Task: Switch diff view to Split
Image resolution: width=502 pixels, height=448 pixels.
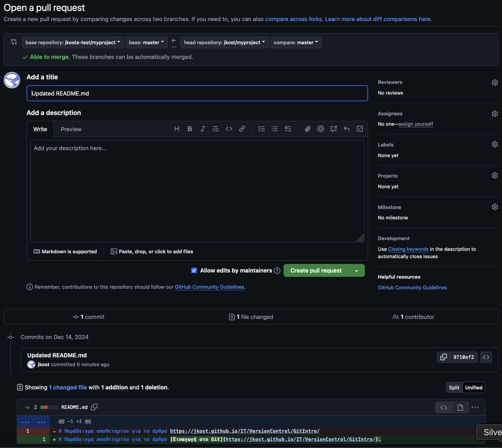Action: [454, 388]
